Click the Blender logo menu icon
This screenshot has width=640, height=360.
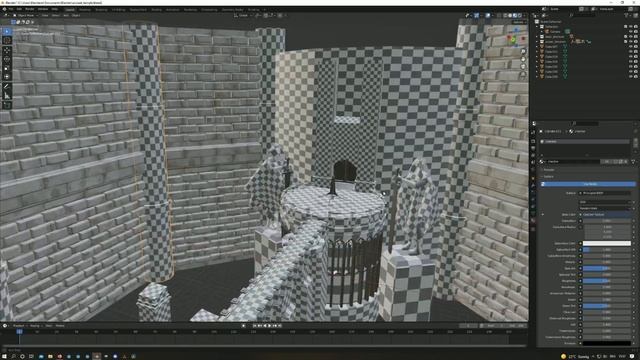coord(4,9)
